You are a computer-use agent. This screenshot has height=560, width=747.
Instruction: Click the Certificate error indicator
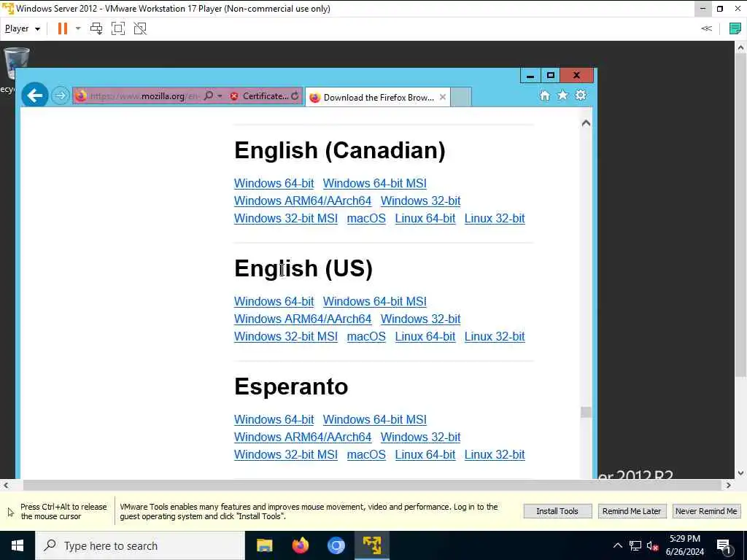[x=260, y=96]
